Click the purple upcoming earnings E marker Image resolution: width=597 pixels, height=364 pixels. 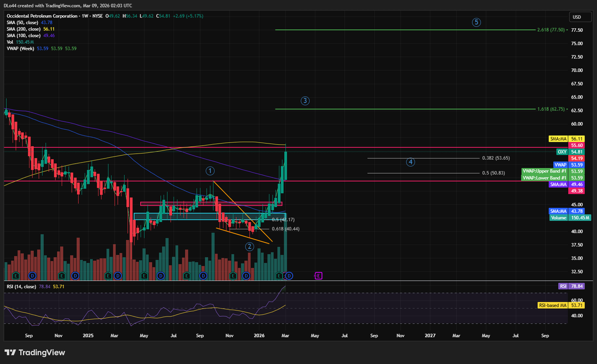pyautogui.click(x=318, y=275)
